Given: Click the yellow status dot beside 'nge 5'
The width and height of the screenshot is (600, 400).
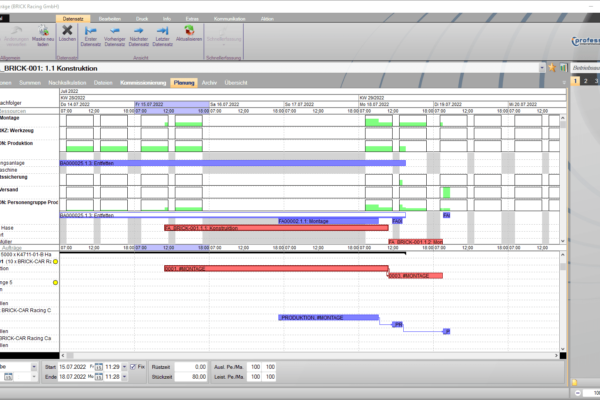Looking at the screenshot, I should pos(55,282).
